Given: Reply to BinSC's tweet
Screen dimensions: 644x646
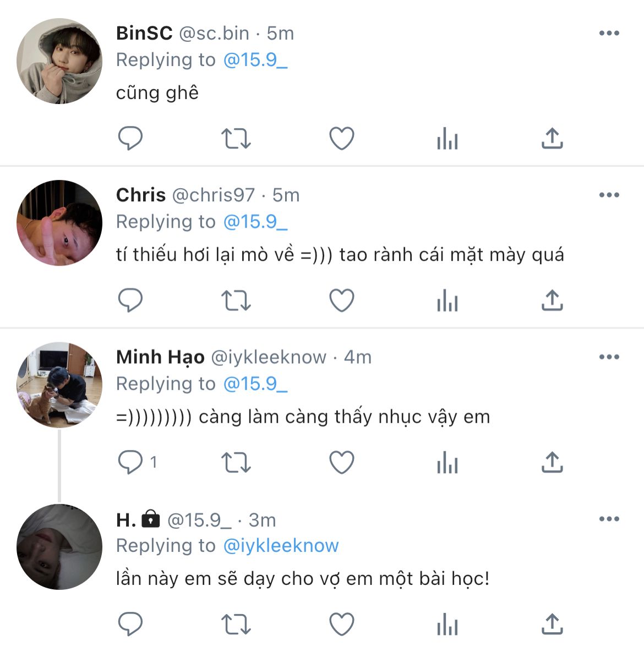Looking at the screenshot, I should point(130,138).
